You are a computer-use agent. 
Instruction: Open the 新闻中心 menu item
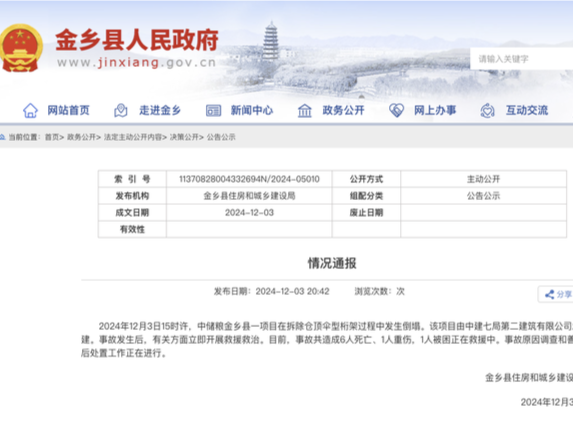(252, 110)
